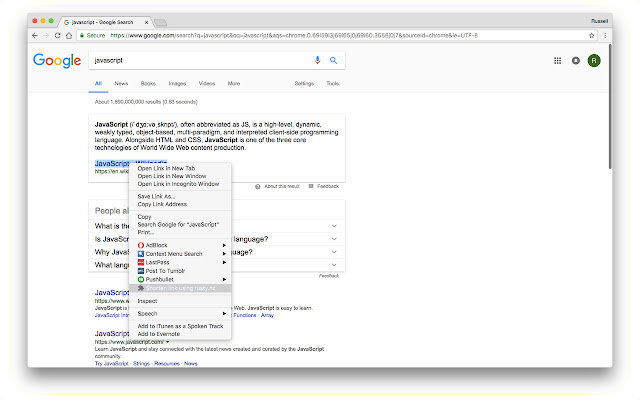The image size is (640, 400).
Task: Click the Feedback link under People also ask
Action: coord(329,276)
